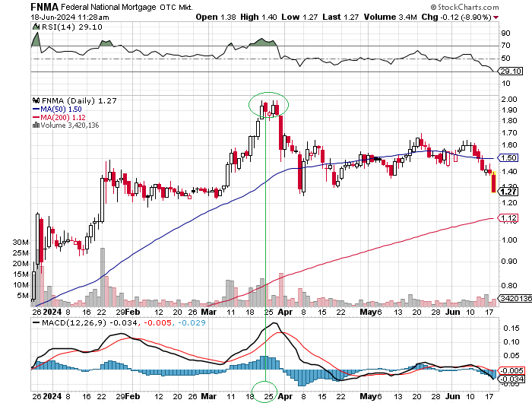532x403 pixels.
Task: Click the 90 level label on RSI axis
Action: [x=505, y=33]
